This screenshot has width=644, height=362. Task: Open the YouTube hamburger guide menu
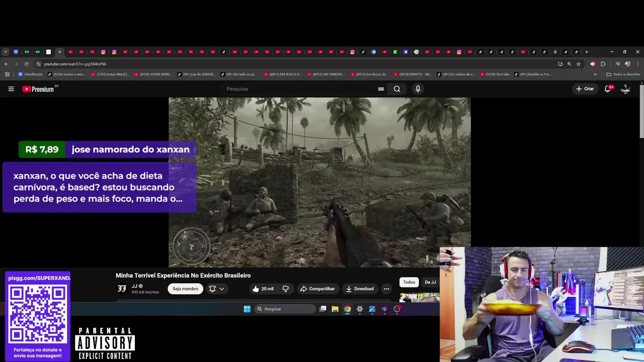pos(11,89)
